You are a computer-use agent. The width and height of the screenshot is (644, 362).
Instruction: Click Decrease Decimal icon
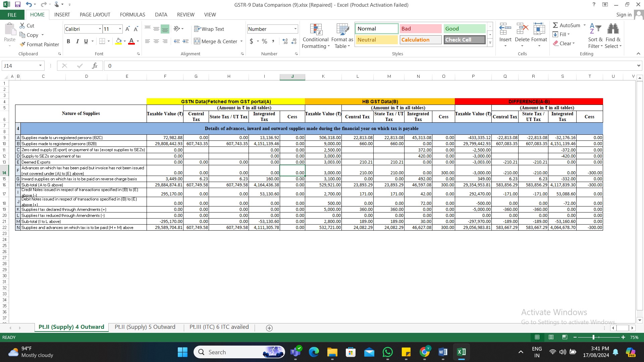click(x=294, y=41)
